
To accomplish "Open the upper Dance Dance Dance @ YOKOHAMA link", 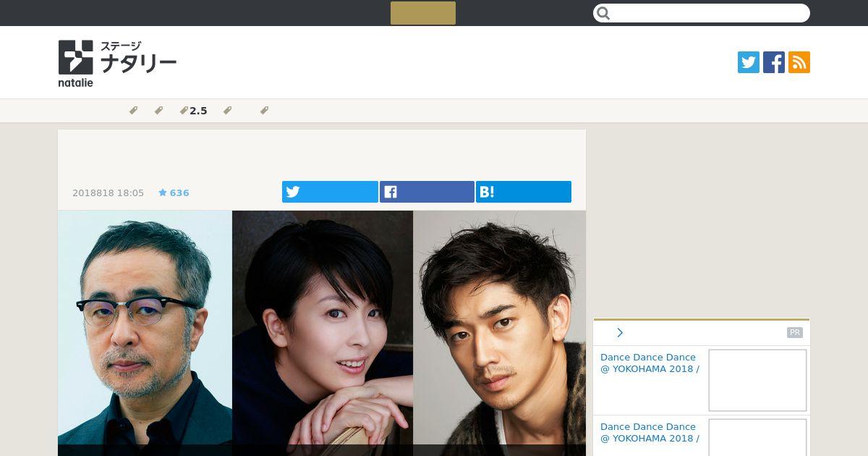I will (650, 363).
